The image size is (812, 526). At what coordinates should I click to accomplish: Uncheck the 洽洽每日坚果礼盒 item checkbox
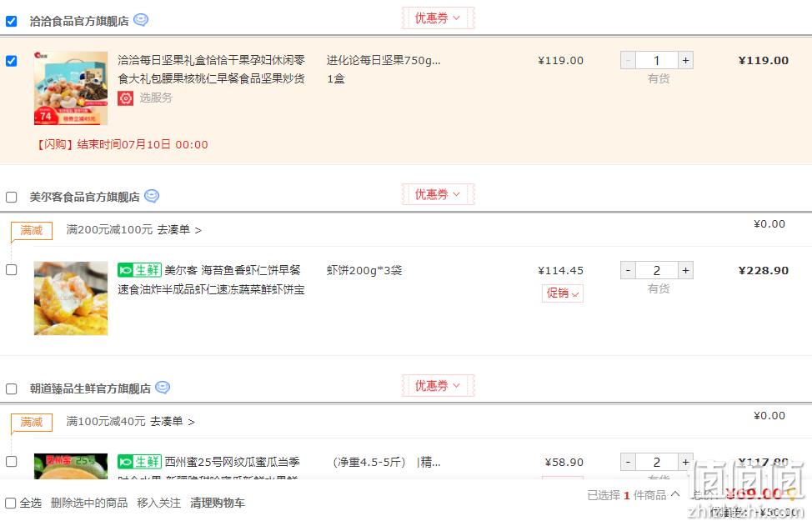click(12, 61)
